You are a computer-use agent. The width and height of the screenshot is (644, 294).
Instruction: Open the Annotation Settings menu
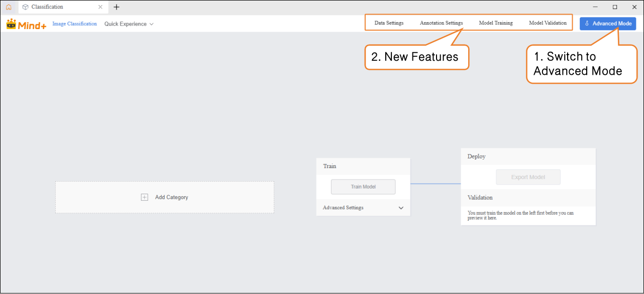pos(441,23)
